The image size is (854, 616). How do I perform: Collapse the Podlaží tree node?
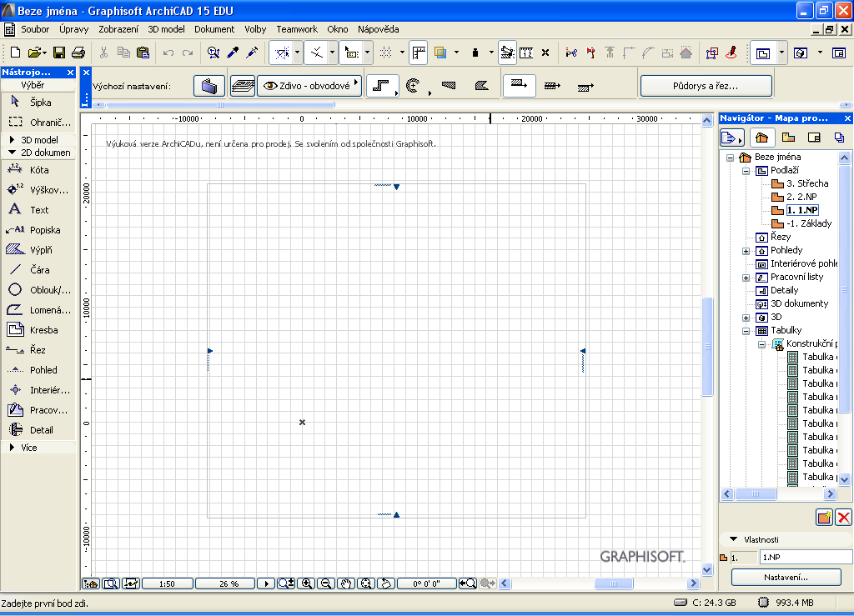(x=746, y=170)
